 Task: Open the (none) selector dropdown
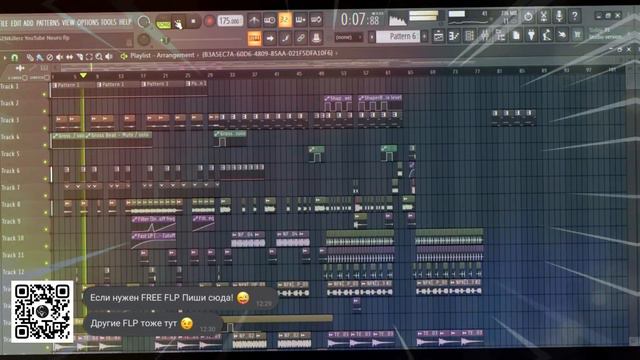(349, 37)
